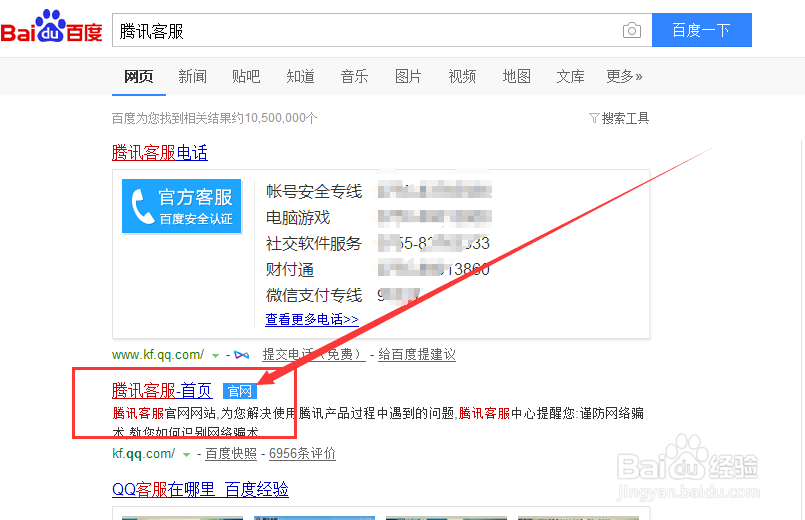
Task: Open 腾讯客服电话 result link
Action: click(x=160, y=153)
